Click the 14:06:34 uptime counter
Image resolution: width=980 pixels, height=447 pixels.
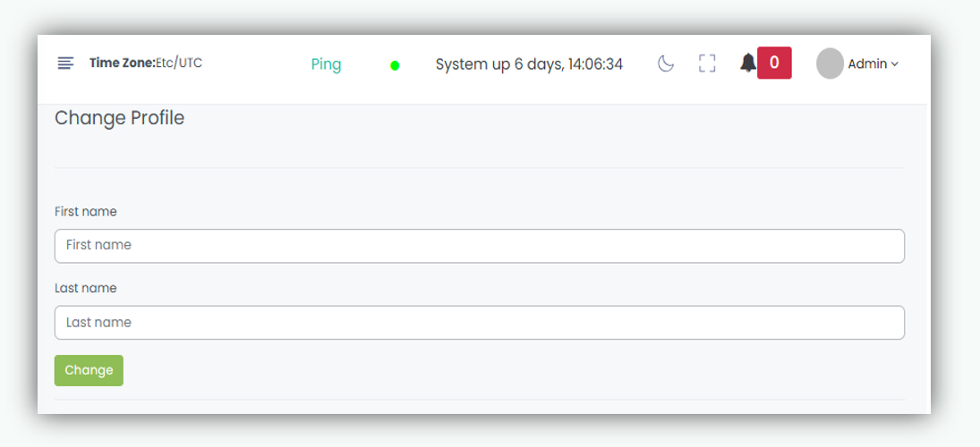(x=595, y=64)
